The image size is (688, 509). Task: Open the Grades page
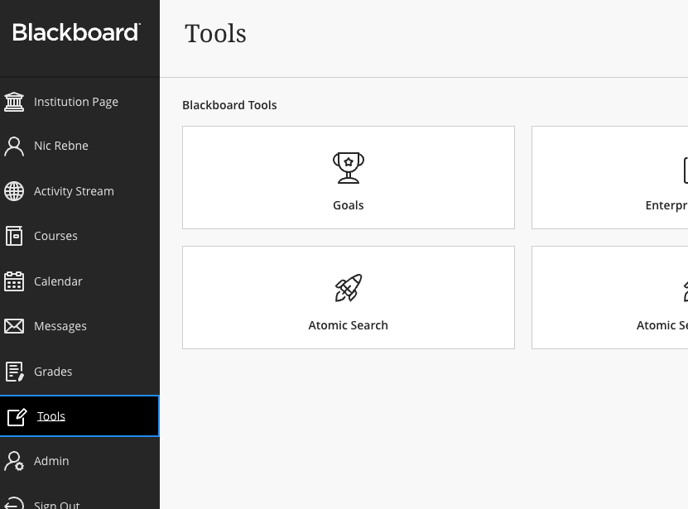(x=53, y=372)
